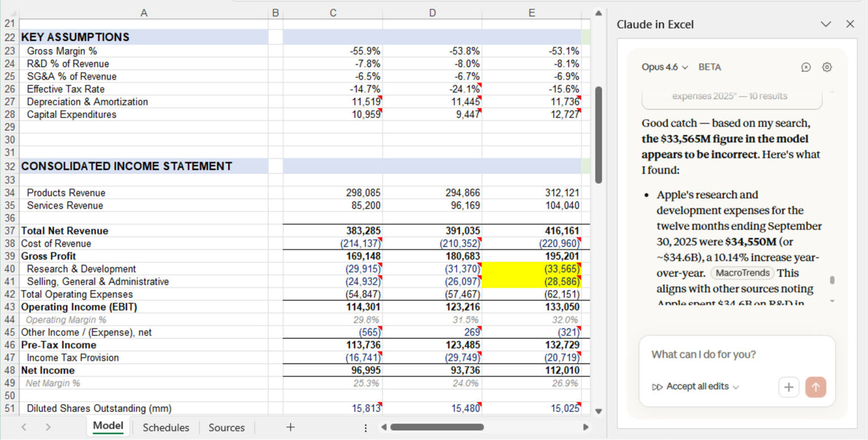Expand the Accept all edits dropdown

tap(696, 387)
